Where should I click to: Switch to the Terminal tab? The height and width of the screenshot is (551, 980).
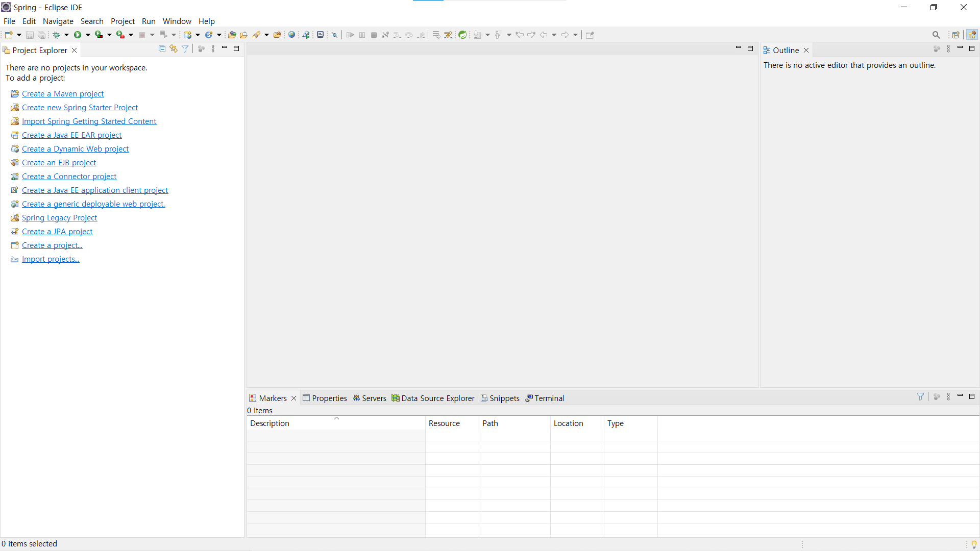coord(545,398)
